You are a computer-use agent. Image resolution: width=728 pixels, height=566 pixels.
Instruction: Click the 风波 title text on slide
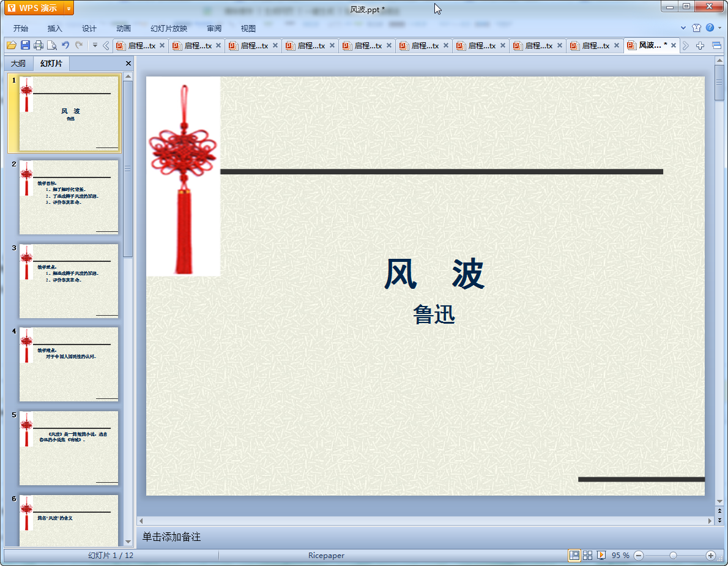(434, 274)
